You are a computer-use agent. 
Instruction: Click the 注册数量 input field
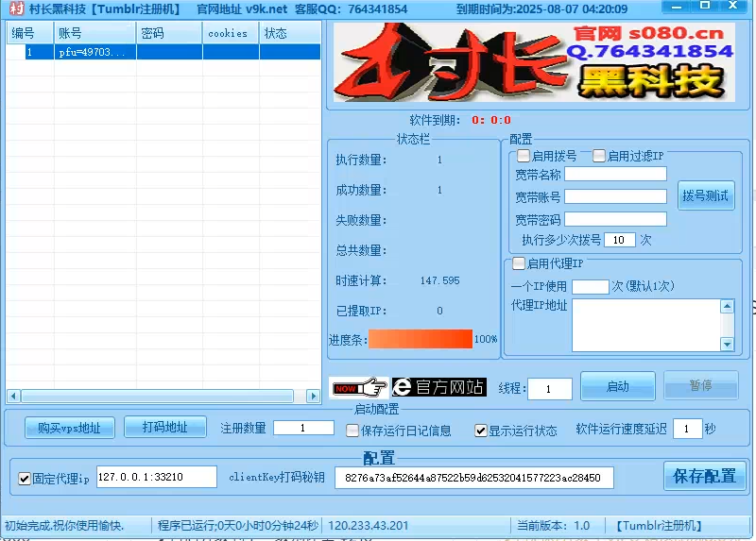point(303,428)
